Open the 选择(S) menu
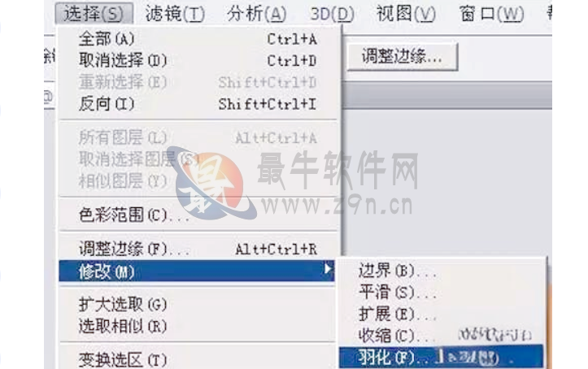This screenshot has height=369, width=588. tap(94, 14)
